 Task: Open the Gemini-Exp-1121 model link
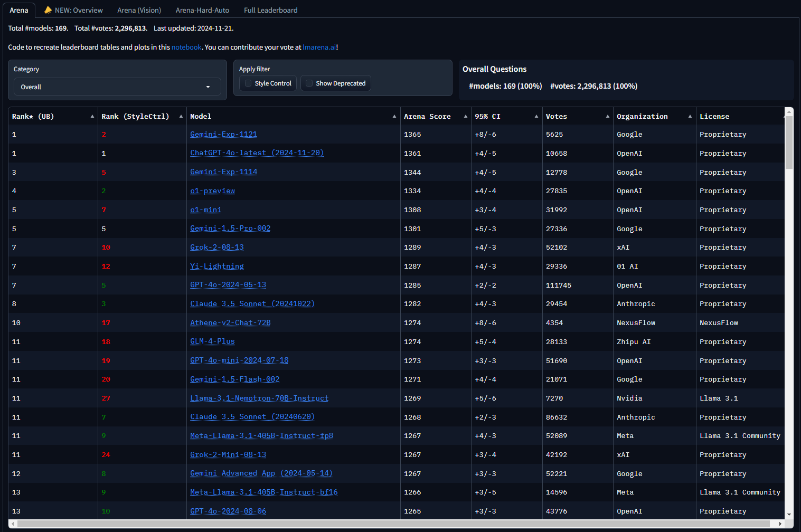[x=223, y=134]
